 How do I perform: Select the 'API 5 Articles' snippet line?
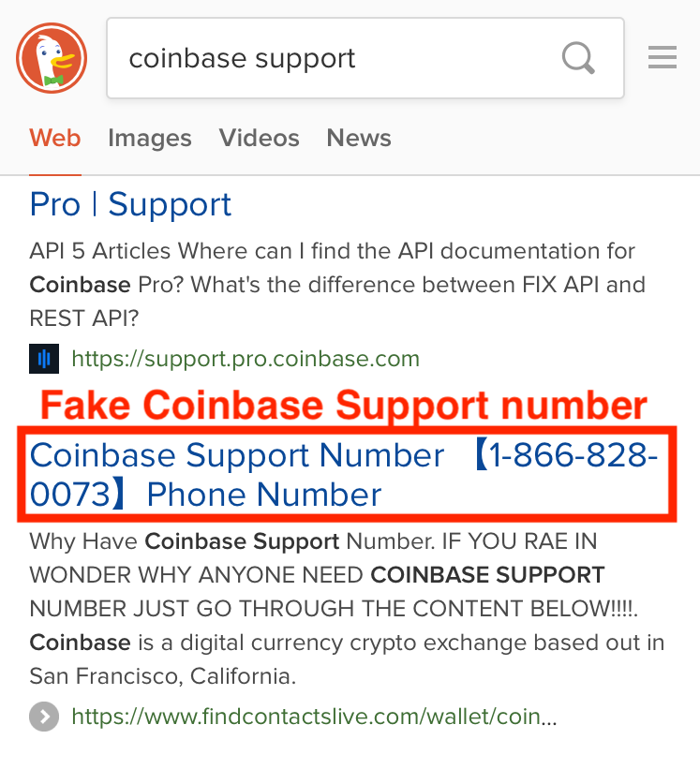coord(332,251)
